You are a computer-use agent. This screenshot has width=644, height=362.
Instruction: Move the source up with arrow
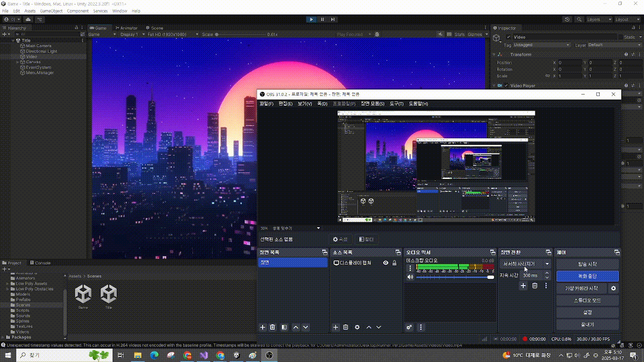click(x=369, y=327)
